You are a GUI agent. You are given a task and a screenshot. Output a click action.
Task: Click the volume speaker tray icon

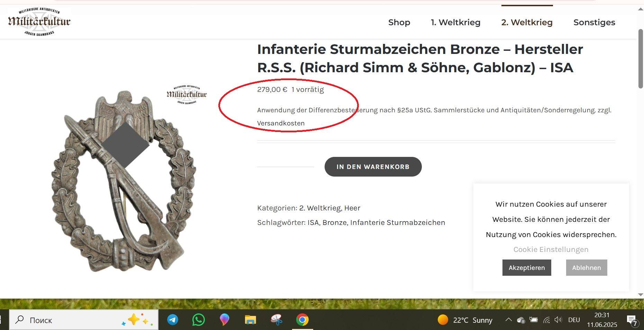click(x=558, y=320)
